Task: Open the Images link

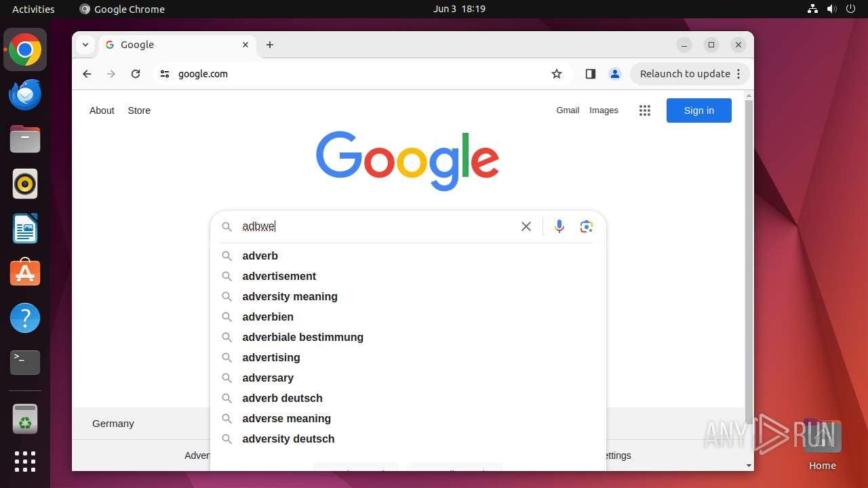Action: pyautogui.click(x=604, y=110)
